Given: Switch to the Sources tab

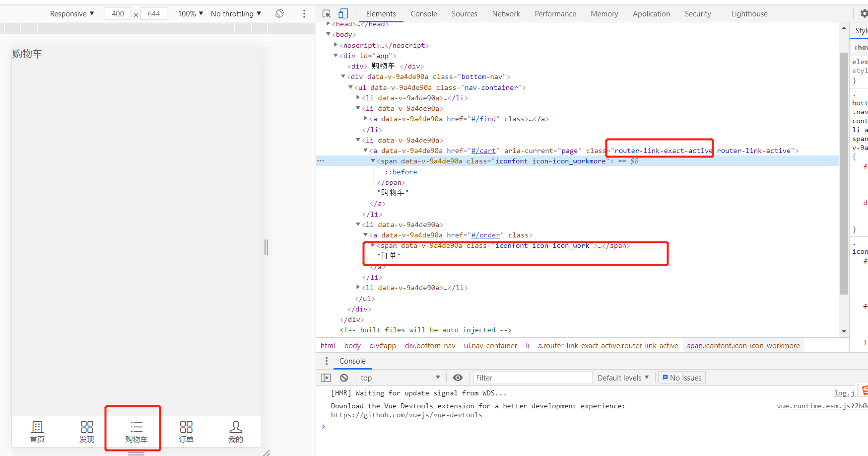Looking at the screenshot, I should pyautogui.click(x=465, y=13).
